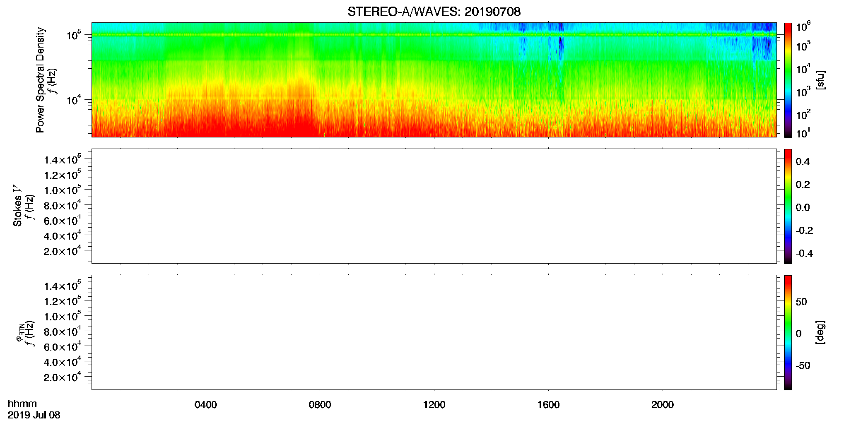Viewport: 868px width, 447px height.
Task: Click the date label 2019 Jul 08
Action: coord(34,415)
